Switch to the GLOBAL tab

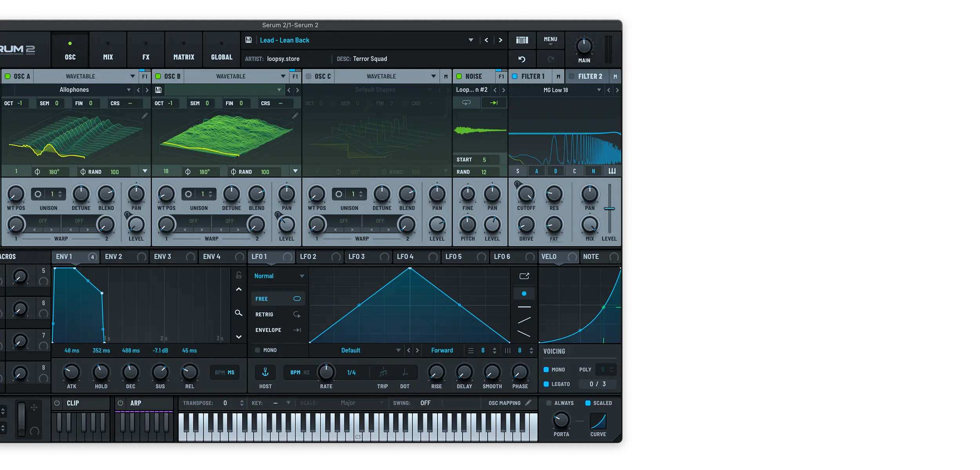[x=222, y=50]
